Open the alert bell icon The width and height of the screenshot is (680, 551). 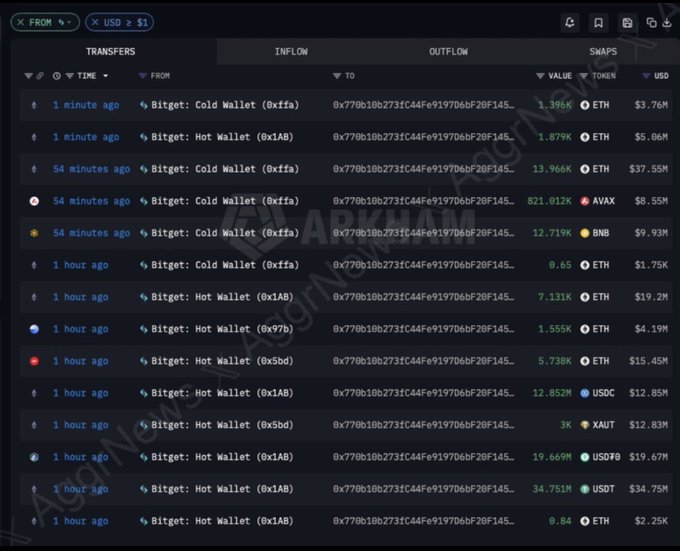coord(569,23)
